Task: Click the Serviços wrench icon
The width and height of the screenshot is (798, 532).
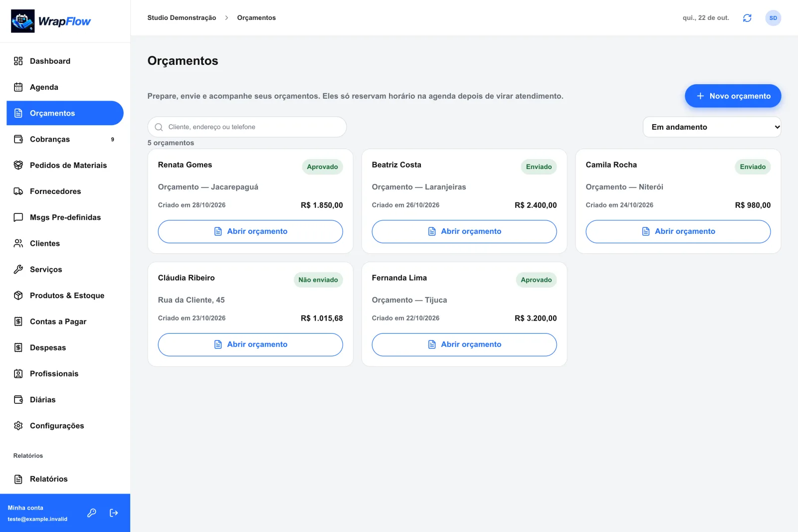Action: 18,269
